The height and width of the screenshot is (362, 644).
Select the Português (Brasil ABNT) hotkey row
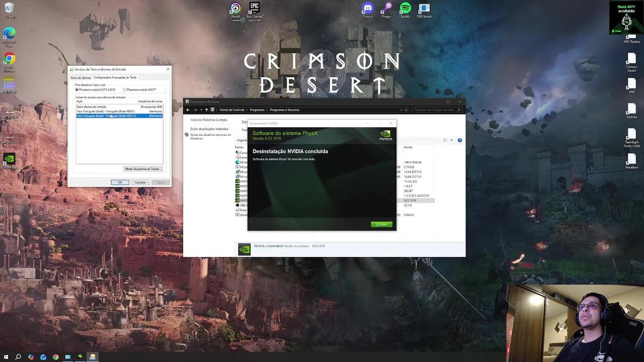pyautogui.click(x=119, y=111)
